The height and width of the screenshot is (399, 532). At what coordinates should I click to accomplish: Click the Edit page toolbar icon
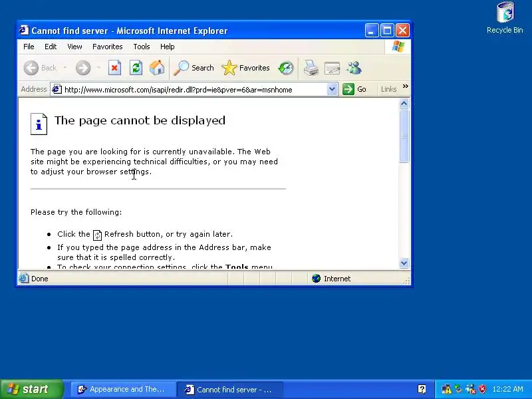[x=332, y=68]
